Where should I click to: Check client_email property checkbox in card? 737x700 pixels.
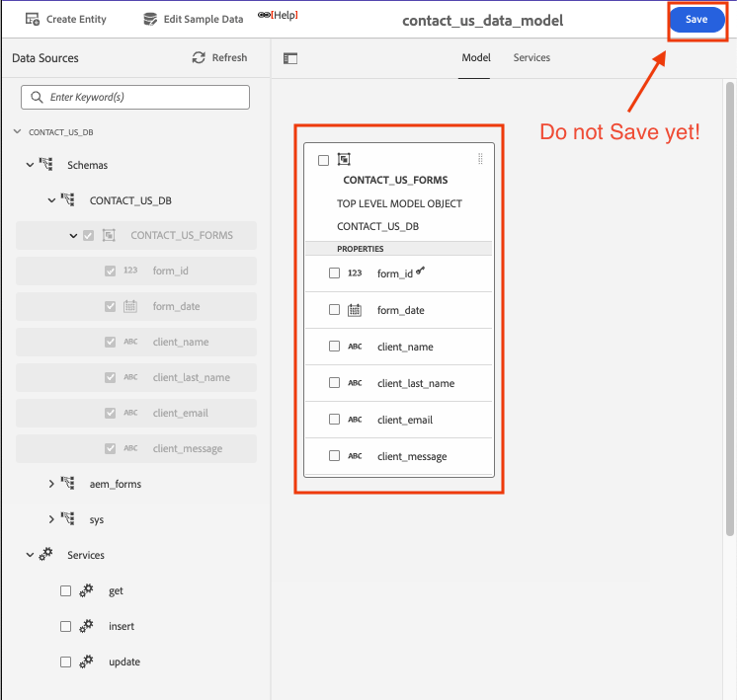[x=334, y=419]
